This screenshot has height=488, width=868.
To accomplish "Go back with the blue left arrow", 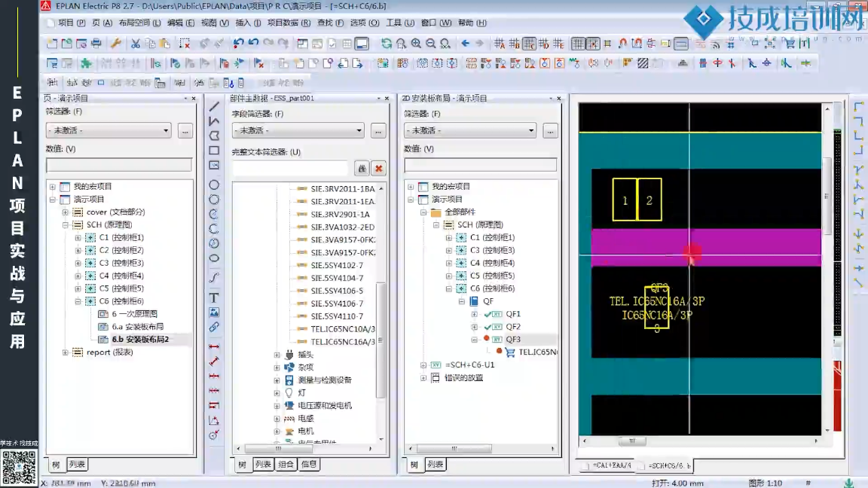I will click(x=465, y=43).
